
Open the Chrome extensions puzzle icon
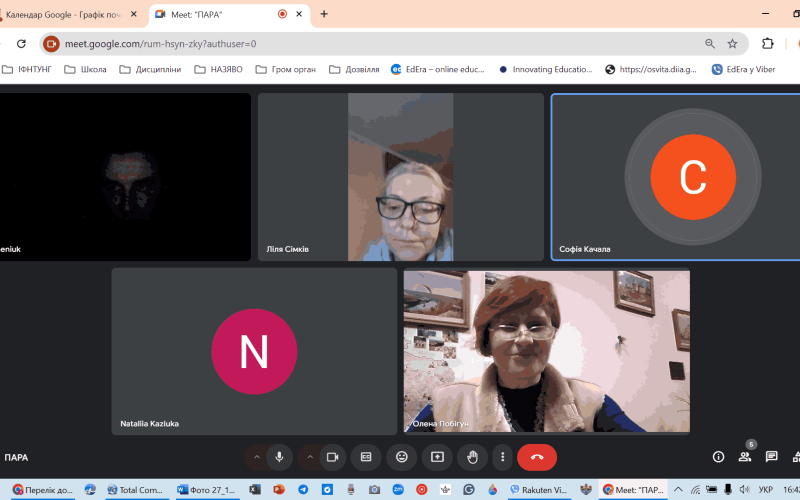pos(768,44)
